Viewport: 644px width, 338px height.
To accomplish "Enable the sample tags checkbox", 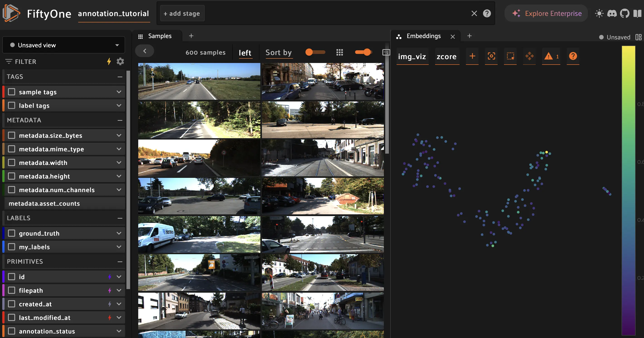I will tap(12, 92).
